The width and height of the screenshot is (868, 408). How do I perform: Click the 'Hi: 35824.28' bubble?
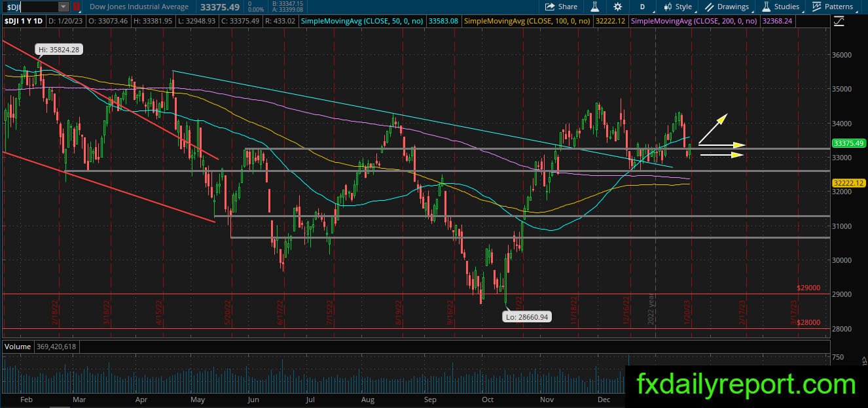pyautogui.click(x=60, y=50)
